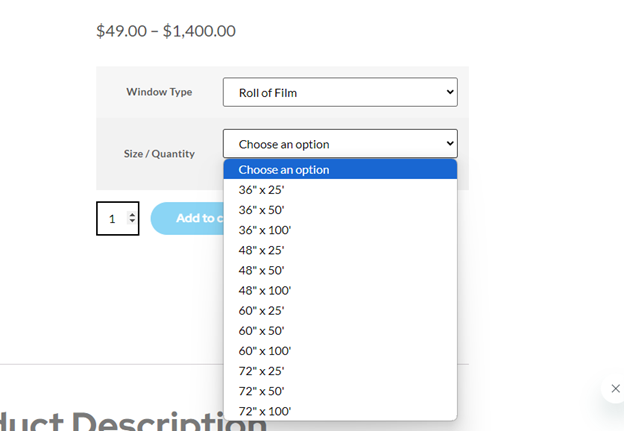This screenshot has width=624, height=431.
Task: Pick the 48" x 100' roll size
Action: point(340,291)
